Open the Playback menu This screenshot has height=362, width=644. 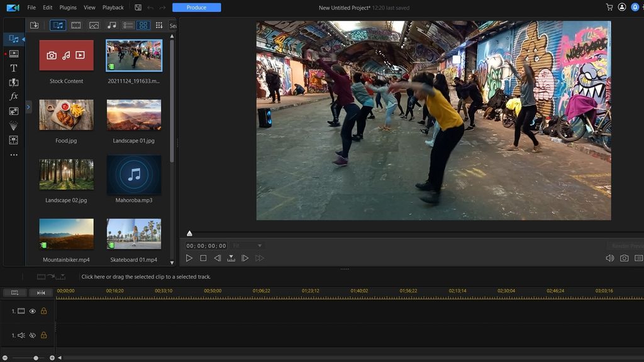113,8
